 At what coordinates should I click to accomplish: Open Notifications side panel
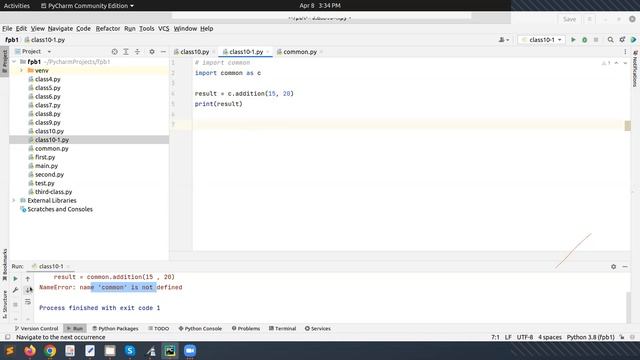click(635, 69)
